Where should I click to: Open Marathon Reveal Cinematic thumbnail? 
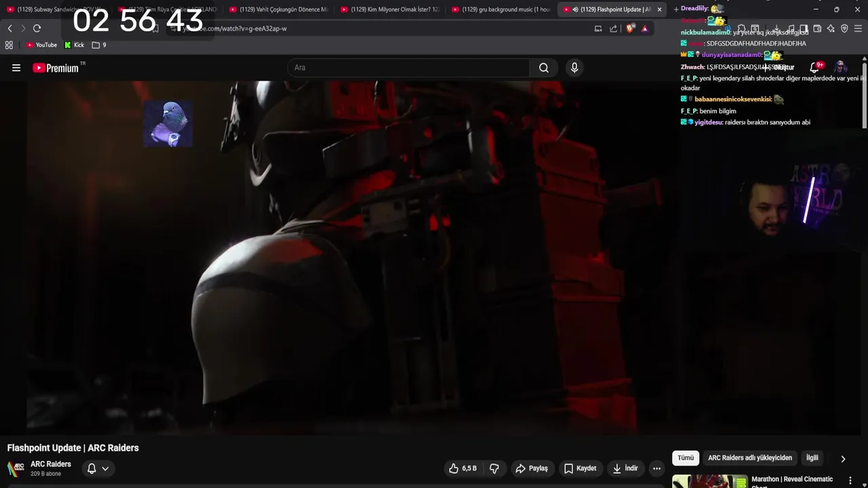point(709,481)
